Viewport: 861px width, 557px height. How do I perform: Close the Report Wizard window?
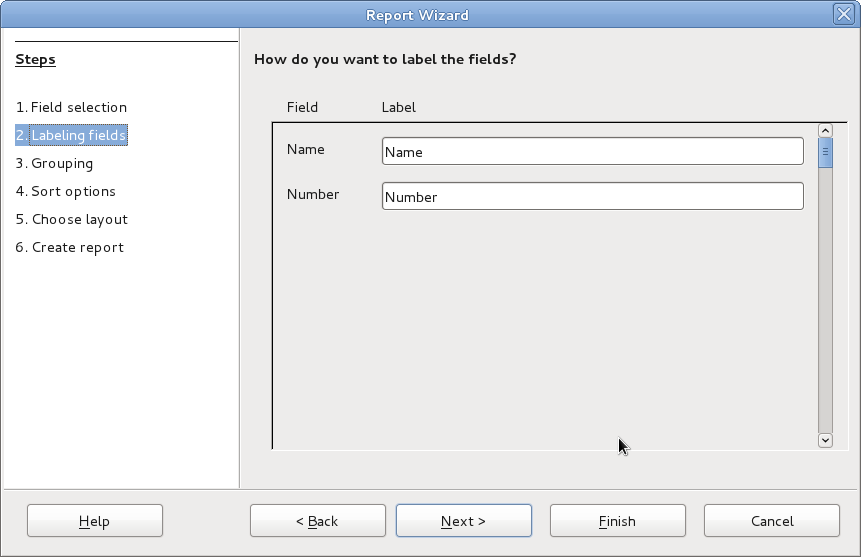pyautogui.click(x=843, y=14)
